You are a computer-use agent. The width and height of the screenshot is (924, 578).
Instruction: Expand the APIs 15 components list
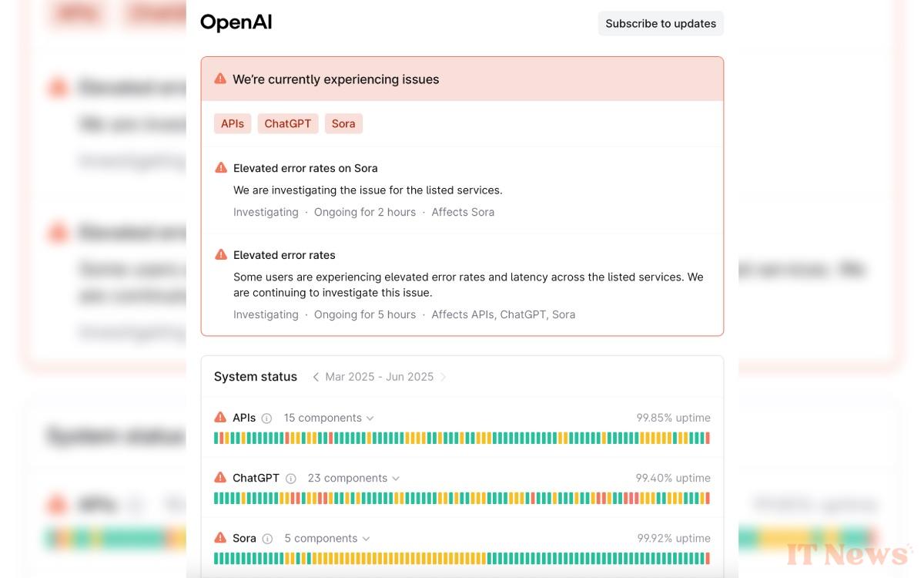point(329,418)
